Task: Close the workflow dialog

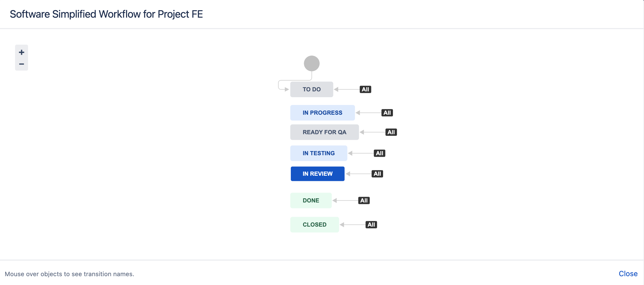Action: [628, 274]
